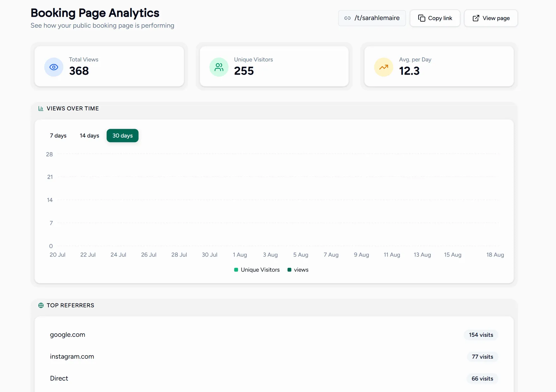
Task: Select the 30 days range tab
Action: 123,135
